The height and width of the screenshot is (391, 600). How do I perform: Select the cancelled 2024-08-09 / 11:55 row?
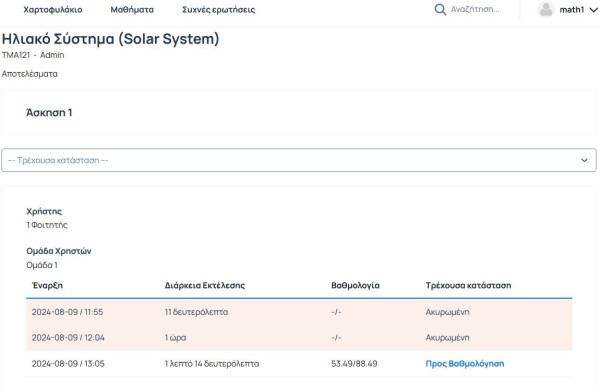[299, 312]
